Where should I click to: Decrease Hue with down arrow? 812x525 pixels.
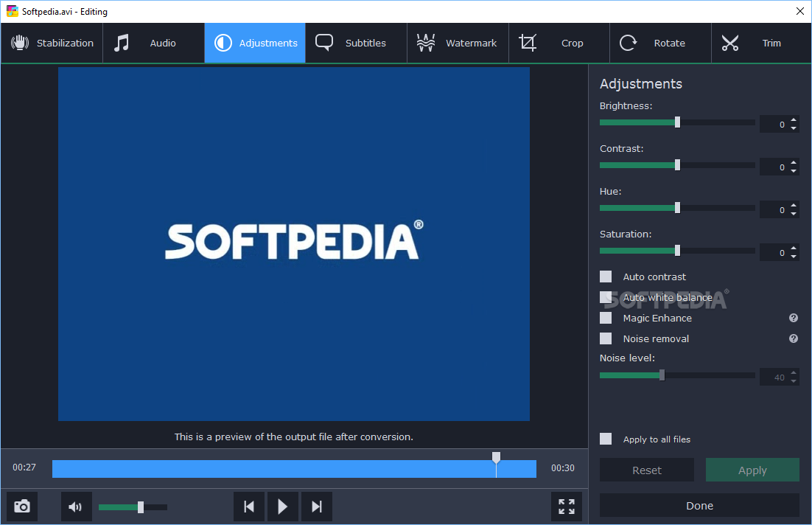pyautogui.click(x=794, y=214)
